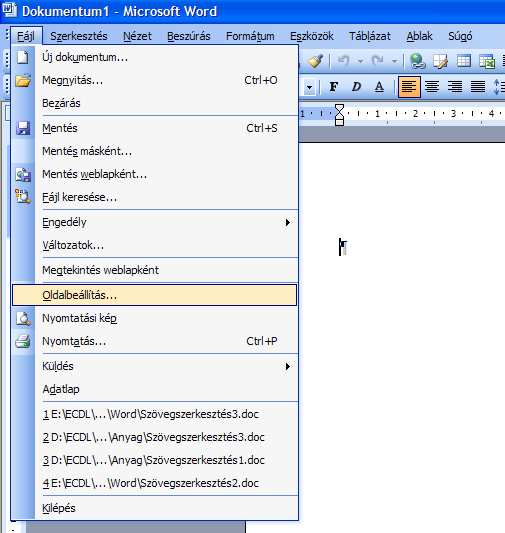Open recent file 1 E:\ECDL Szövegszerkesztés3.doc
Screen dimensions: 505x533
point(155,414)
